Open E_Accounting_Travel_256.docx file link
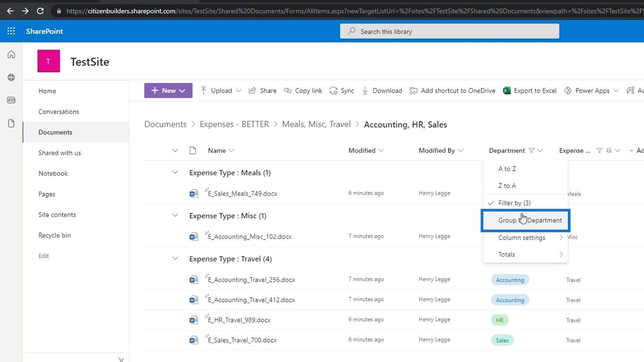The height and width of the screenshot is (362, 644). (252, 280)
